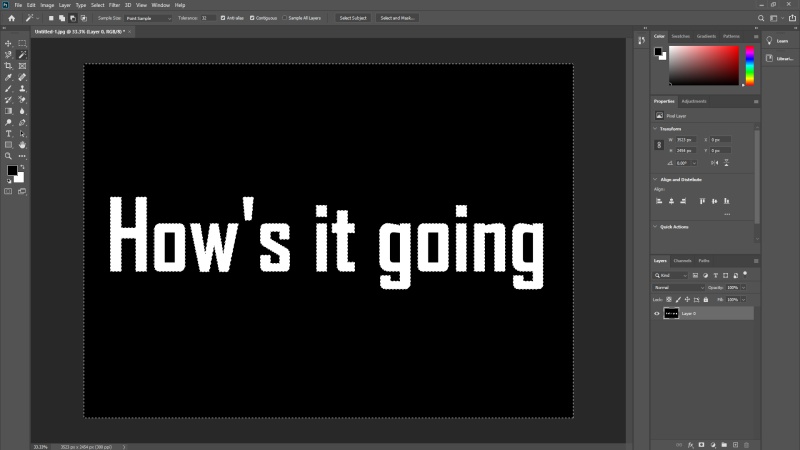
Task: Select the Eraser tool
Action: (x=22, y=100)
